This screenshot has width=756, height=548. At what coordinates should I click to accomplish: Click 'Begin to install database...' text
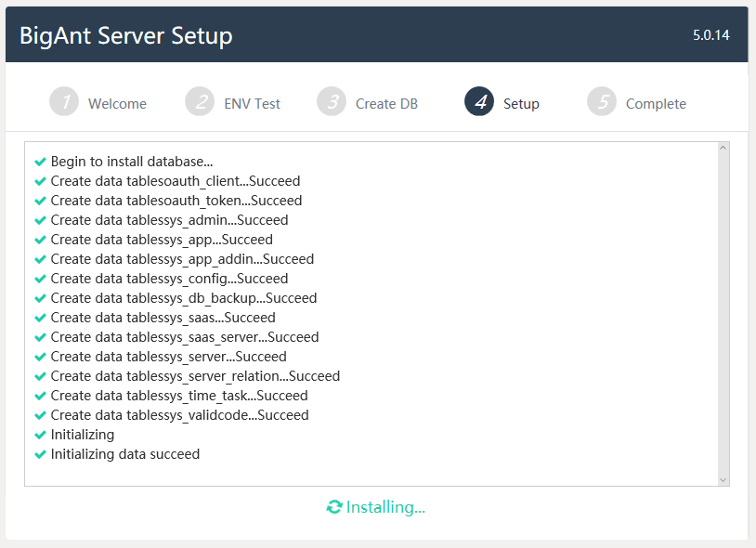132,162
